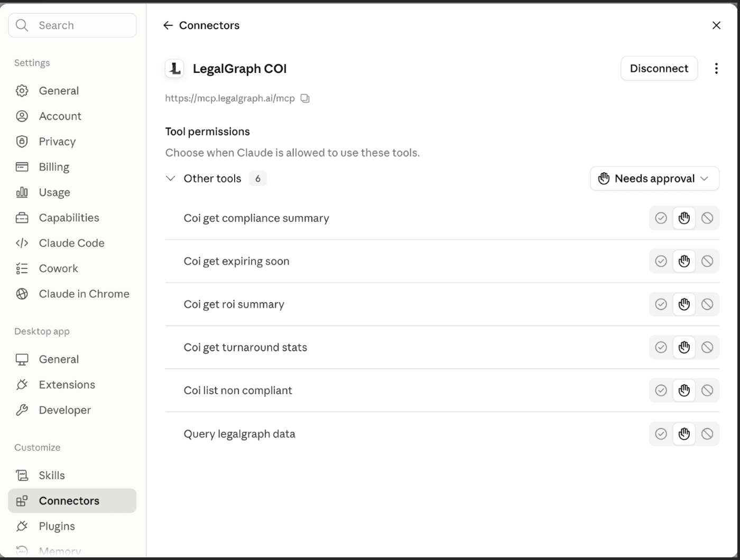The image size is (740, 560).
Task: Collapse the Other tools section
Action: click(170, 179)
